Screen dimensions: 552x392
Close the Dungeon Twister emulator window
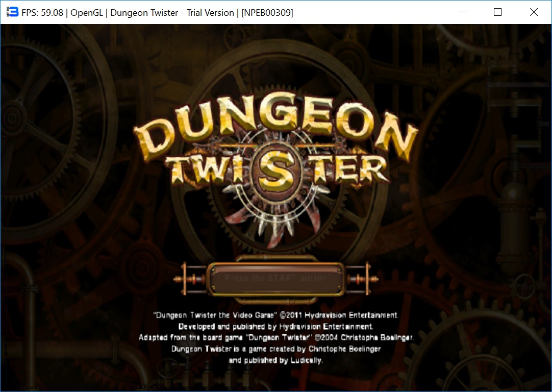click(533, 12)
